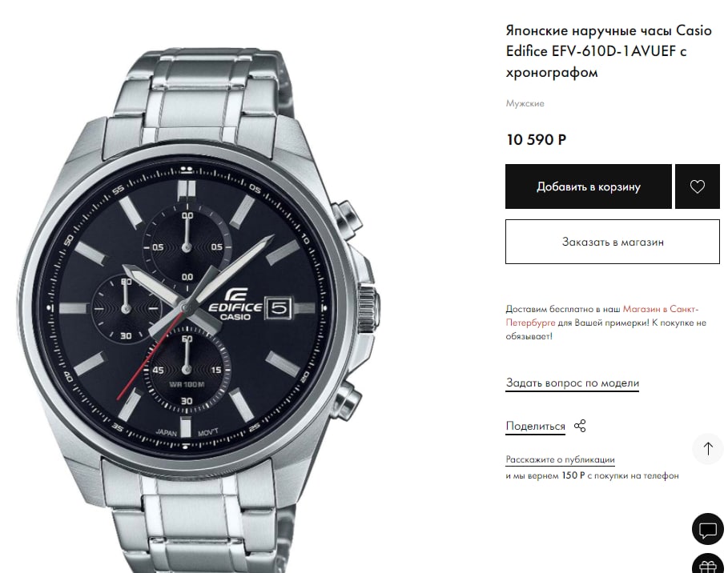The image size is (728, 573).
Task: Click Задать вопрос по модели link
Action: [572, 383]
